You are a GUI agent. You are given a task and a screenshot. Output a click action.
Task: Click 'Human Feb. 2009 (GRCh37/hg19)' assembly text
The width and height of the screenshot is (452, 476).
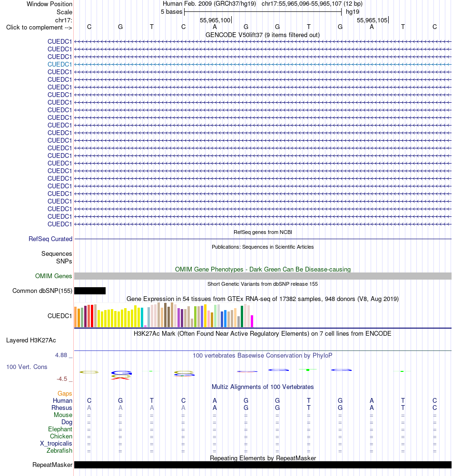point(209,4)
